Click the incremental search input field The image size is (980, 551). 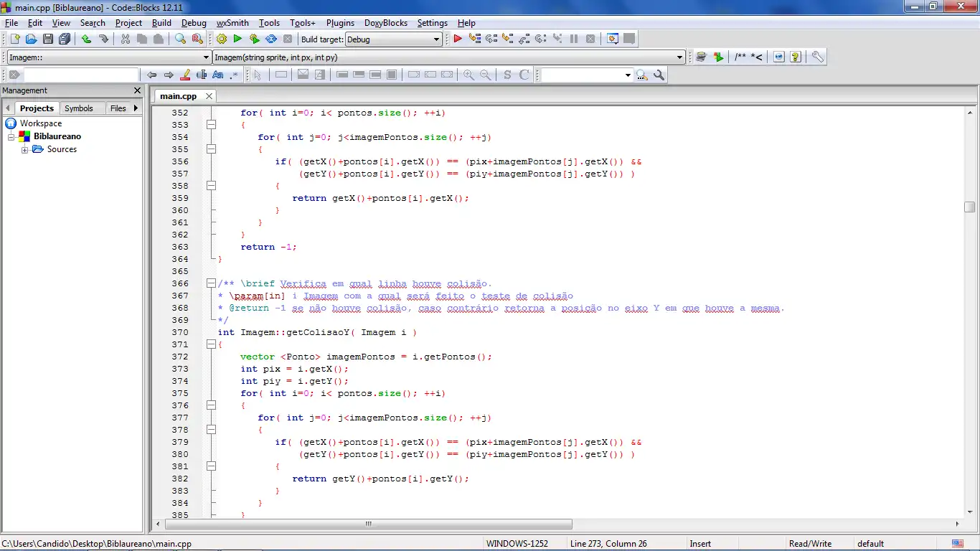(80, 75)
